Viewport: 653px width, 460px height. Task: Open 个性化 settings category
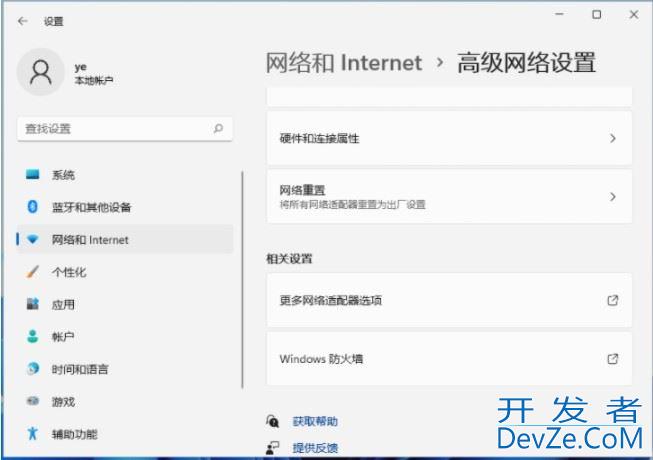[x=125, y=272]
